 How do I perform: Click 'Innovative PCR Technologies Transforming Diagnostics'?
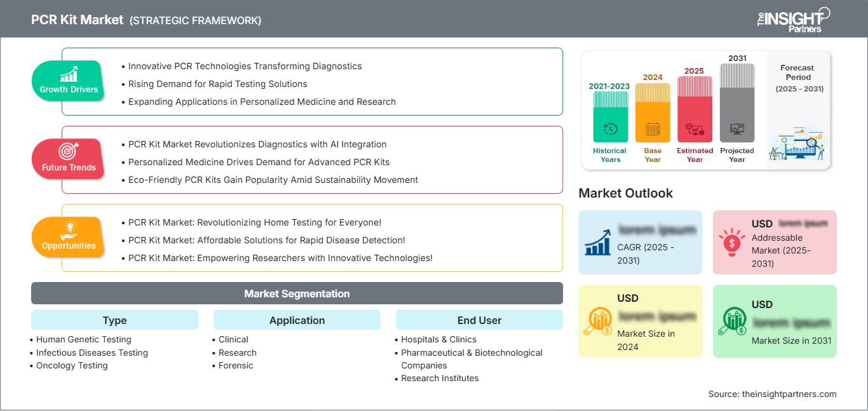(245, 66)
